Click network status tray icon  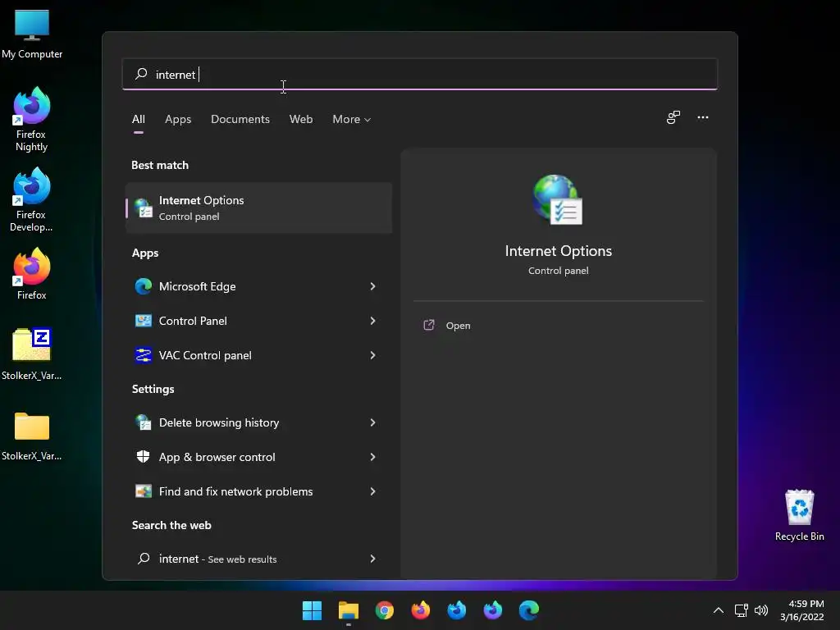click(x=742, y=610)
